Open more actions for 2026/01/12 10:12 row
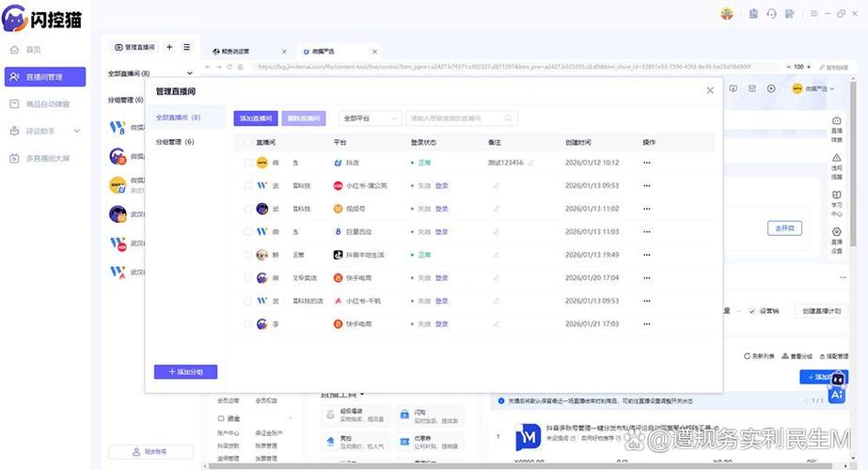Viewport: 868px width, 470px height. point(647,163)
